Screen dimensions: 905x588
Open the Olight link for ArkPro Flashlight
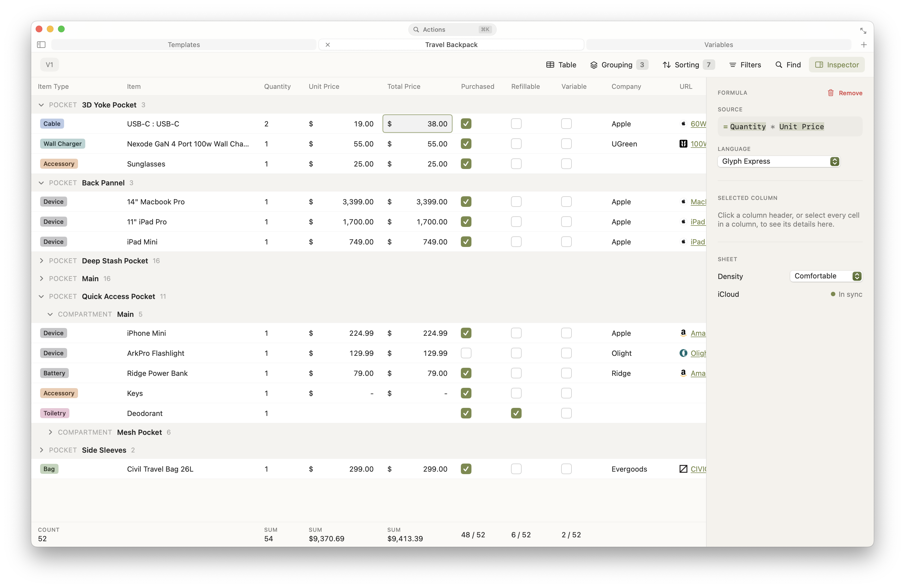698,353
